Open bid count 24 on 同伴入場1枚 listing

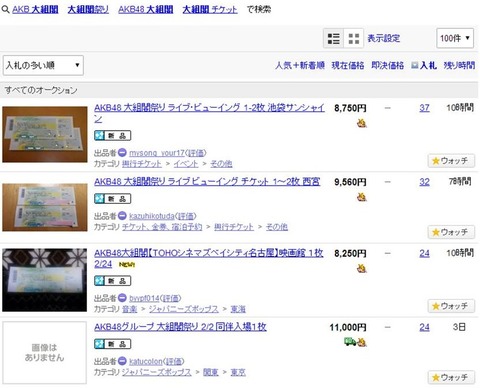point(424,327)
